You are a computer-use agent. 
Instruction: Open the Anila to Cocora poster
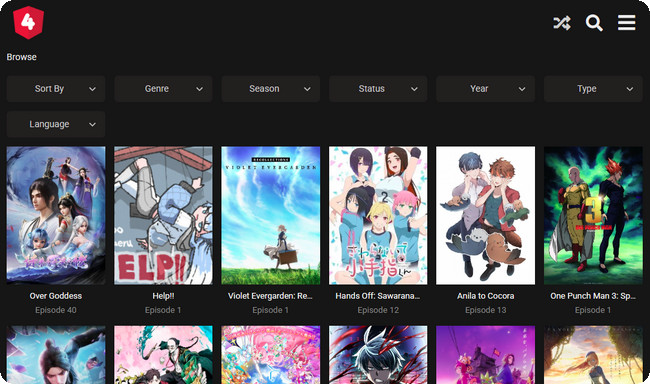pos(485,215)
